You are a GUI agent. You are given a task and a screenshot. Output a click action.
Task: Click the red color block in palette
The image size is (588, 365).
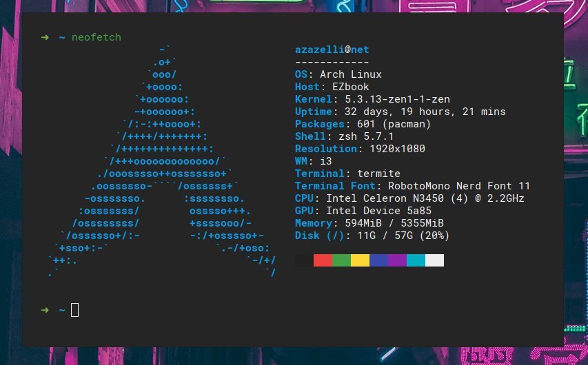pos(323,260)
